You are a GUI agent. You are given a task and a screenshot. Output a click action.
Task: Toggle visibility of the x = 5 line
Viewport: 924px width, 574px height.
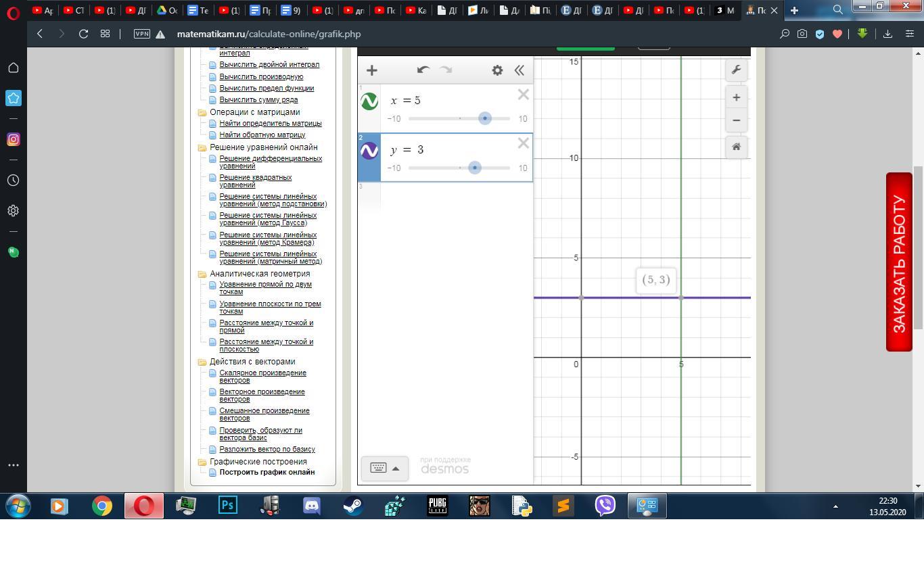[369, 101]
